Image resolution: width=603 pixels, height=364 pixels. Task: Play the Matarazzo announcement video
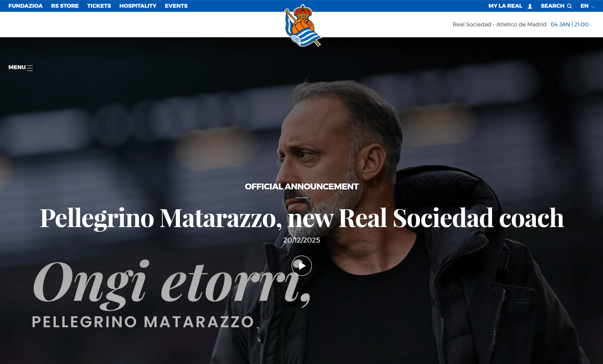click(x=301, y=266)
